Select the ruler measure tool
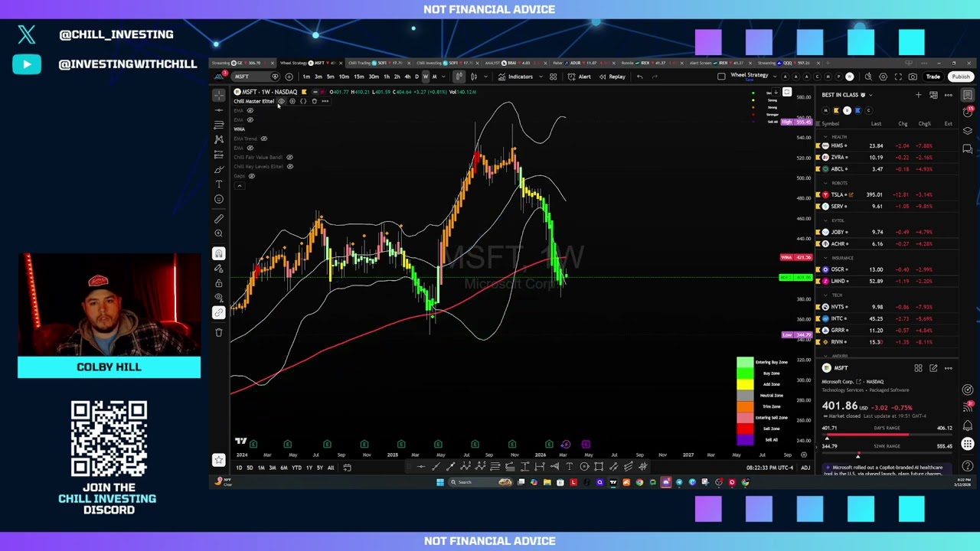The width and height of the screenshot is (980, 551). pos(219,219)
